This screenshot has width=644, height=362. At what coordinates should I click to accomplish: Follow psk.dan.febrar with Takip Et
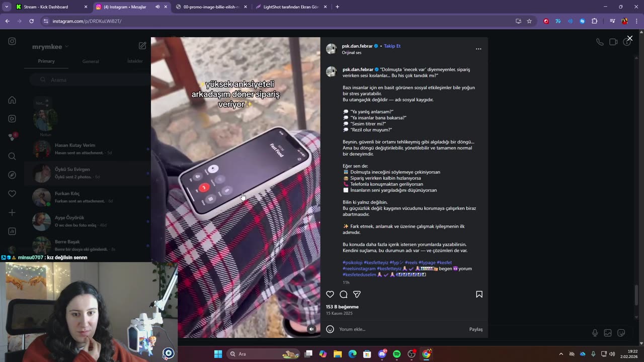point(392,46)
